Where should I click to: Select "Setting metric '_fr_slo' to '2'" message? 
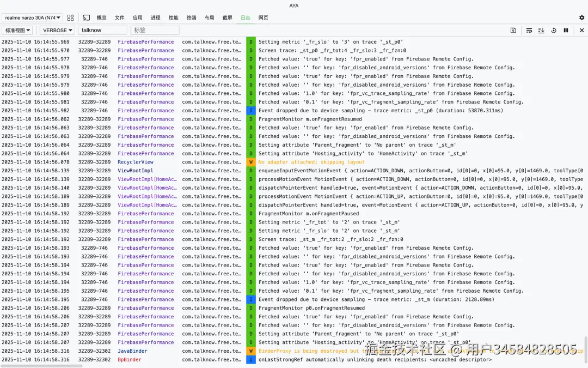(x=329, y=231)
